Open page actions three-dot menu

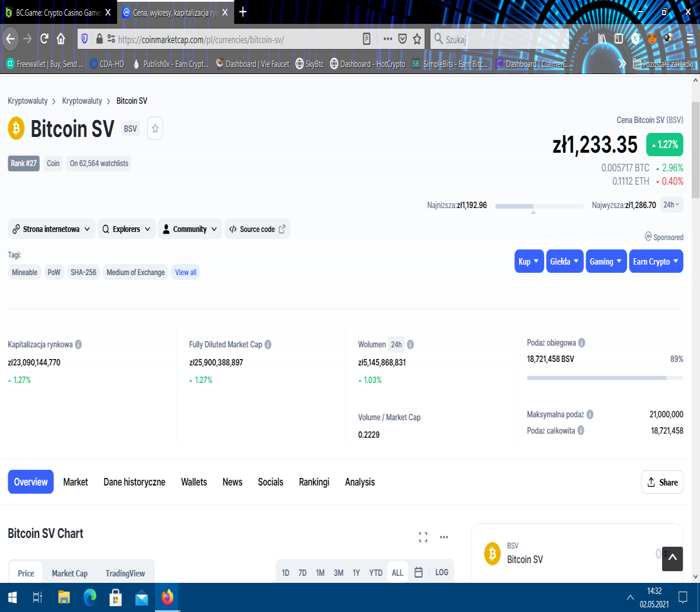point(388,39)
